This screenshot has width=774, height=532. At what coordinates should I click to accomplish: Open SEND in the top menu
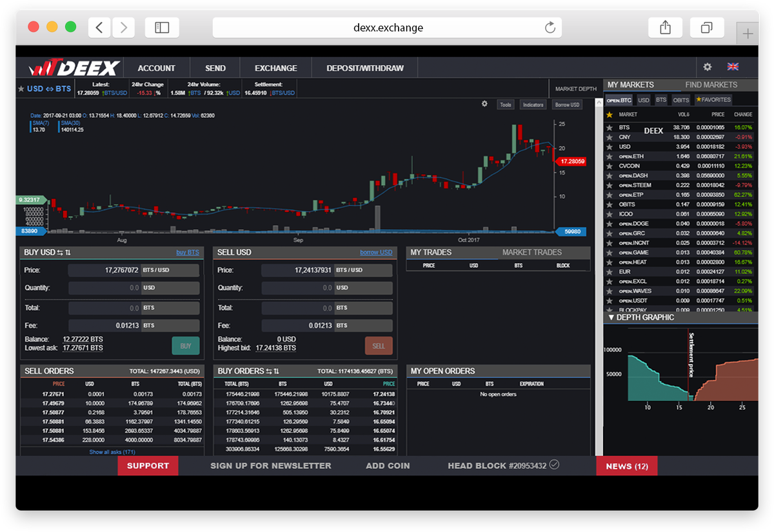(215, 68)
